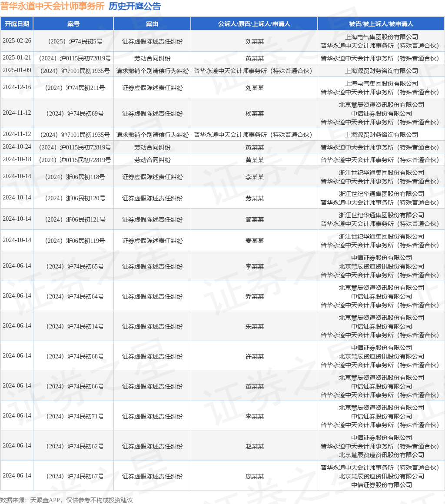Click 浙江世纪华通集团股份有限公司 in the 李某某 2024-10-14 row
The image size is (445, 504).
click(382, 172)
